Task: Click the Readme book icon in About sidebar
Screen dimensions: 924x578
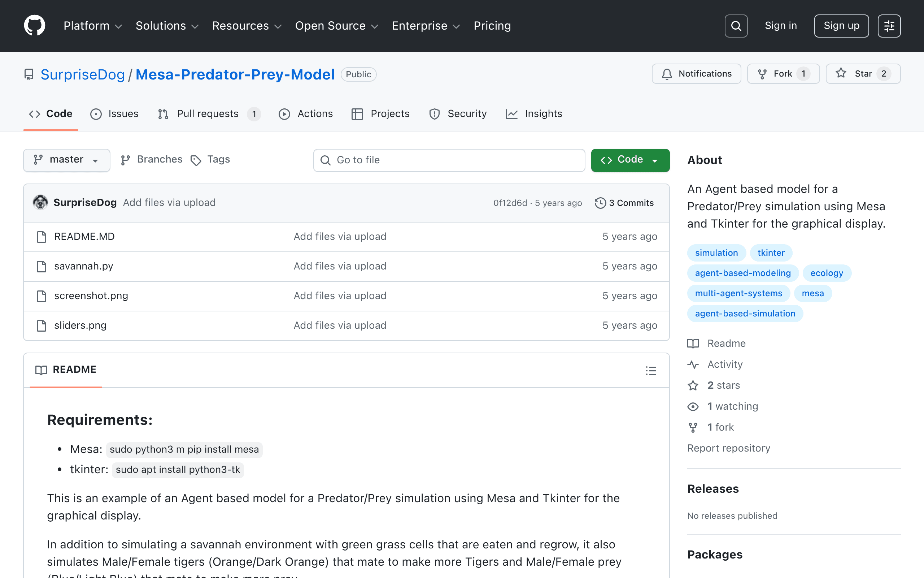Action: click(x=693, y=343)
